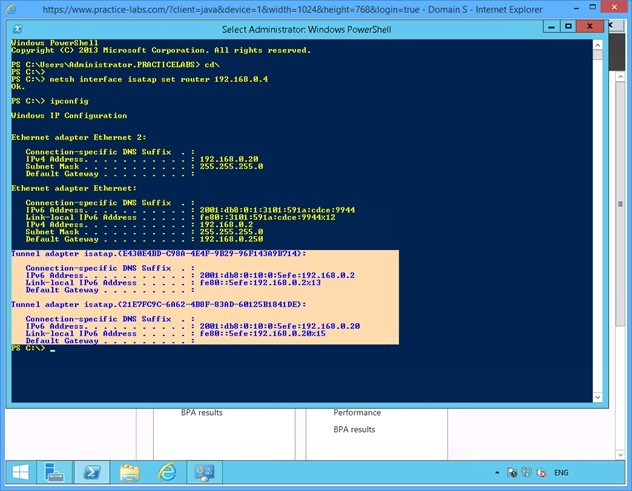
Task: Open Server Manager from the taskbar
Action: tap(54, 472)
